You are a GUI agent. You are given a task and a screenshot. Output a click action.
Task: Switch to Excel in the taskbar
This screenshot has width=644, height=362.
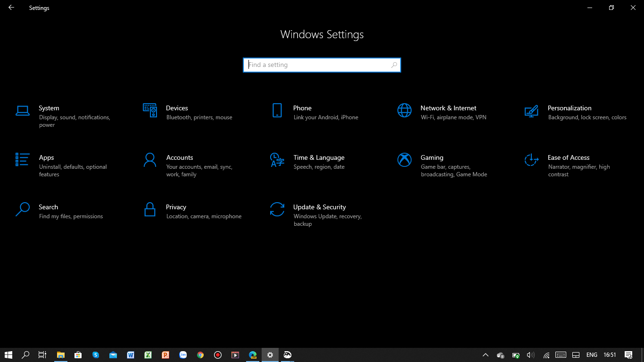148,355
